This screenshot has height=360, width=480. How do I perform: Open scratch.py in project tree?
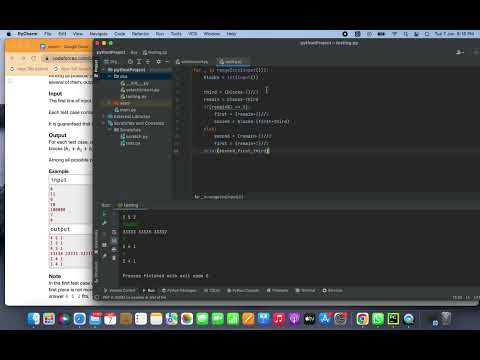(x=134, y=137)
